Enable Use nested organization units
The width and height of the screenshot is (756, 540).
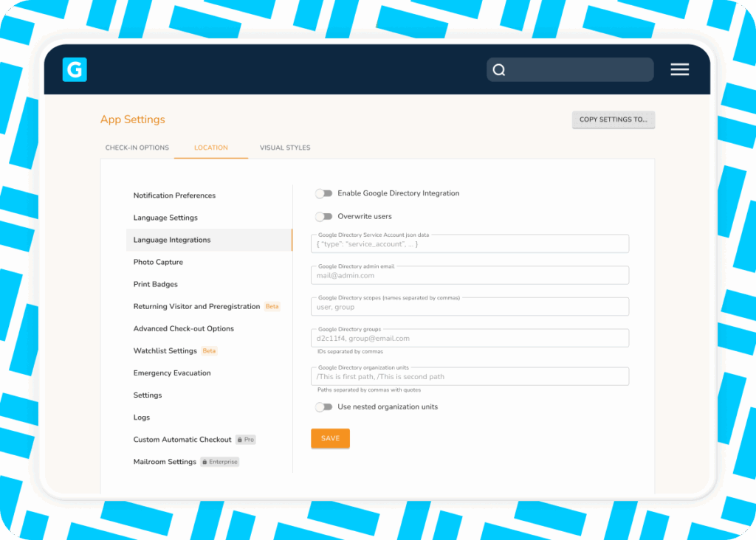tap(323, 407)
